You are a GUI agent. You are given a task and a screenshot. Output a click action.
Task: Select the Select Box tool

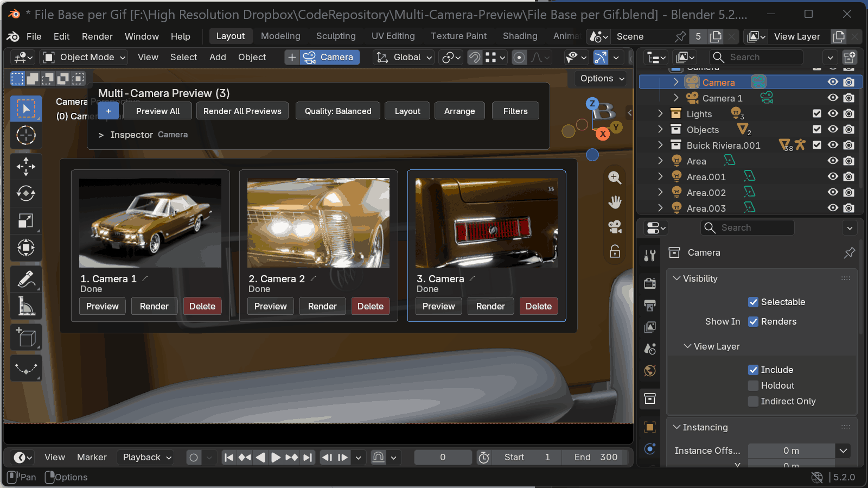(25, 109)
